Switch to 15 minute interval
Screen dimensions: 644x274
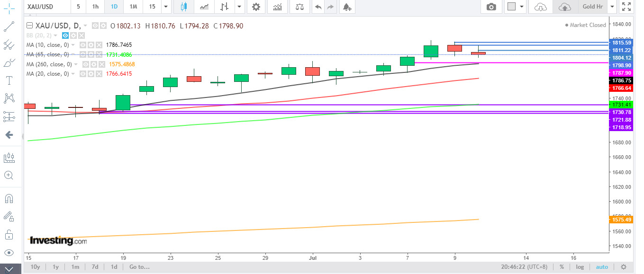152,7
